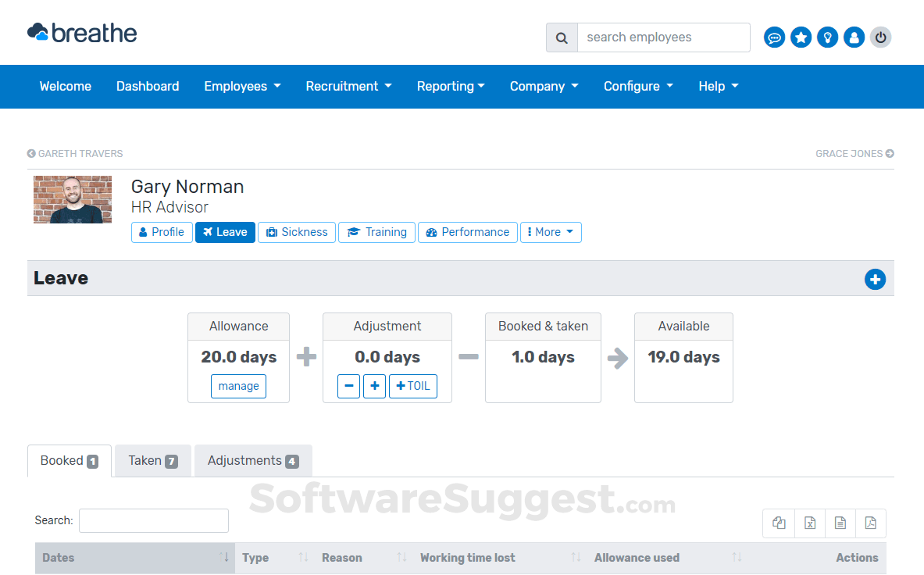Open the Adjustments tab
924x575 pixels.
click(x=252, y=461)
